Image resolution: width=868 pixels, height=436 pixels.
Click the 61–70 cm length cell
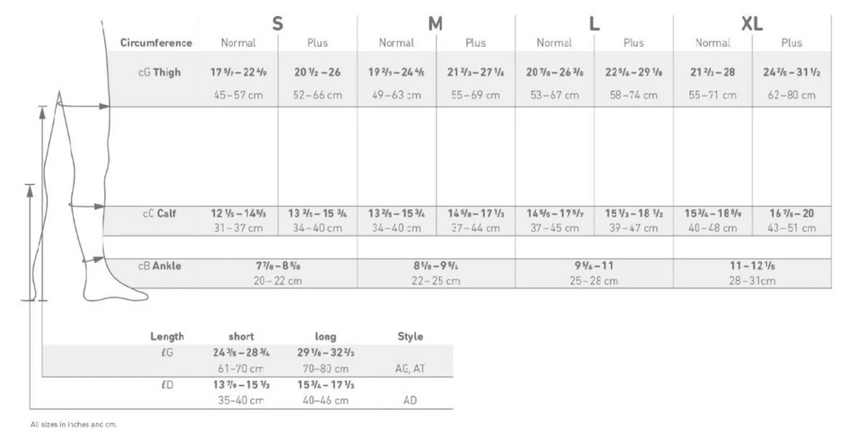click(241, 368)
